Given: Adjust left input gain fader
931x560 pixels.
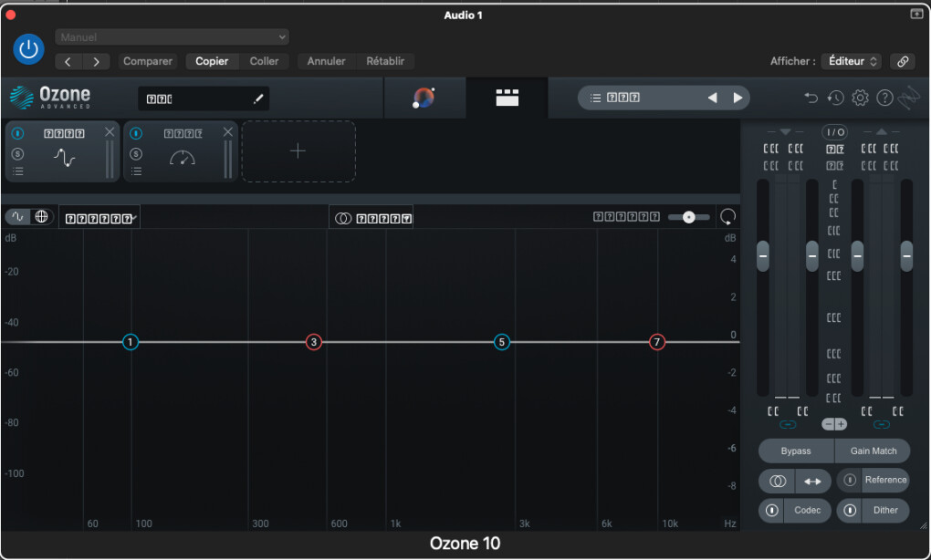Looking at the screenshot, I should tap(763, 256).
